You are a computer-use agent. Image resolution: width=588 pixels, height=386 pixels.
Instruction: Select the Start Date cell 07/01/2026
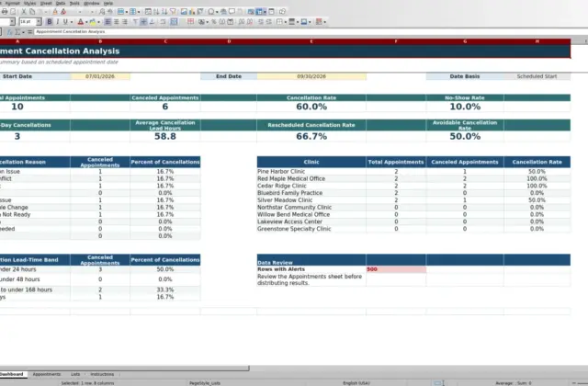(x=100, y=76)
